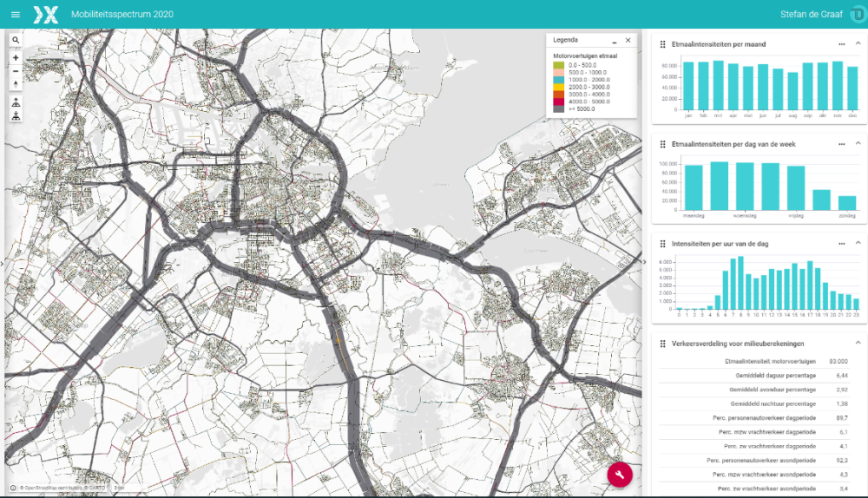Click the gray >= 5000.0 legend swatch
The height and width of the screenshot is (498, 868).
tap(560, 109)
